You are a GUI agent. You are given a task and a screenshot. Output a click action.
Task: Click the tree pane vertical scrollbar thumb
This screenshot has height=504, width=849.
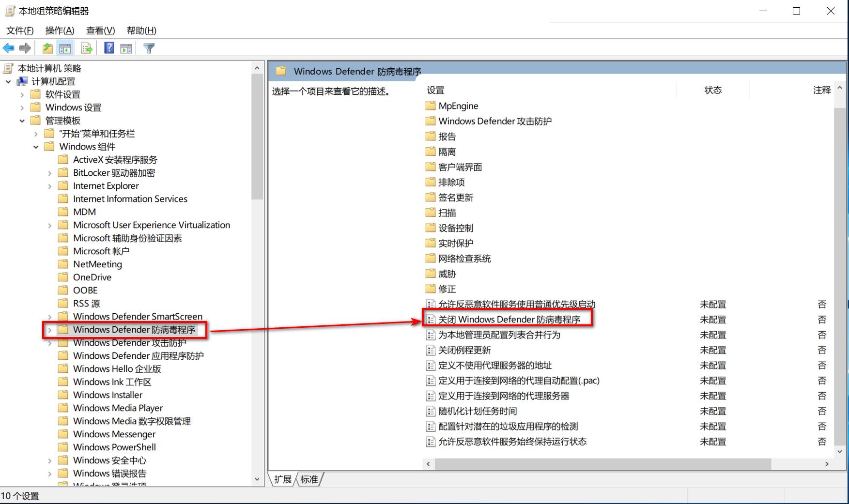pyautogui.click(x=257, y=137)
